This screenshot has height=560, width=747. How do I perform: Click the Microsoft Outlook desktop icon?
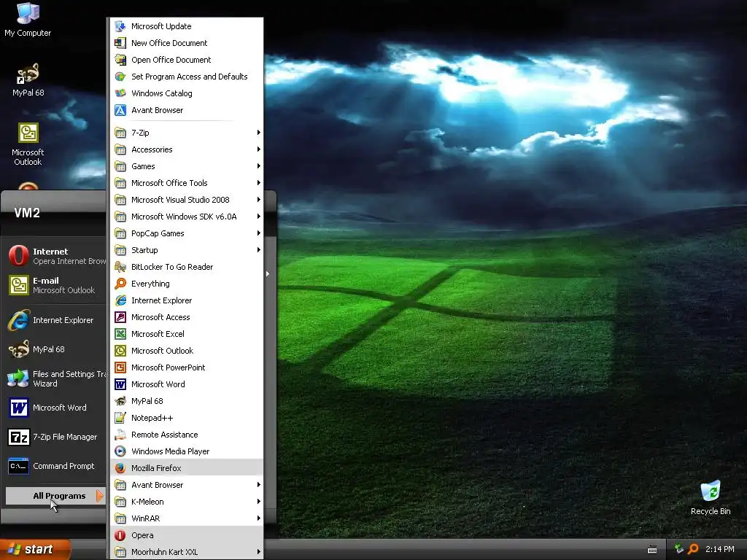pyautogui.click(x=28, y=133)
